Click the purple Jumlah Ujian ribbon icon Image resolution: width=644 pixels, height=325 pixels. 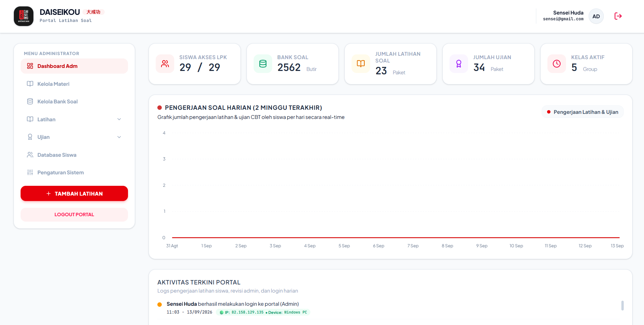pyautogui.click(x=459, y=64)
